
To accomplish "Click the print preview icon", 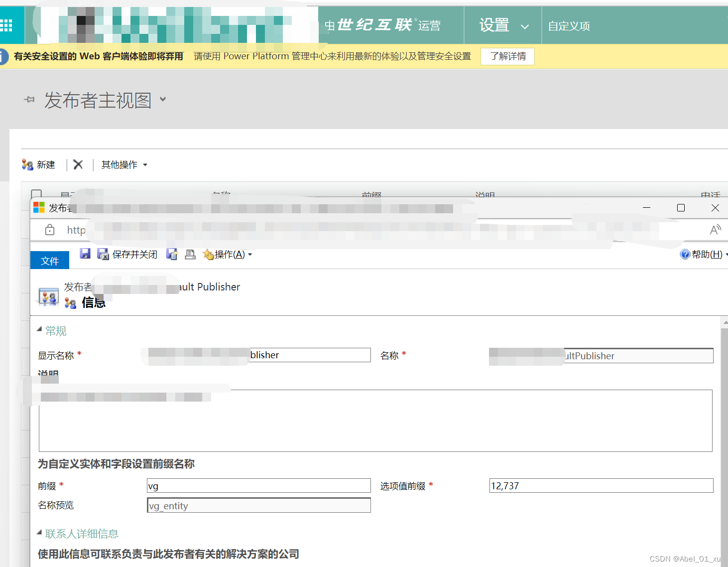I will (x=190, y=254).
